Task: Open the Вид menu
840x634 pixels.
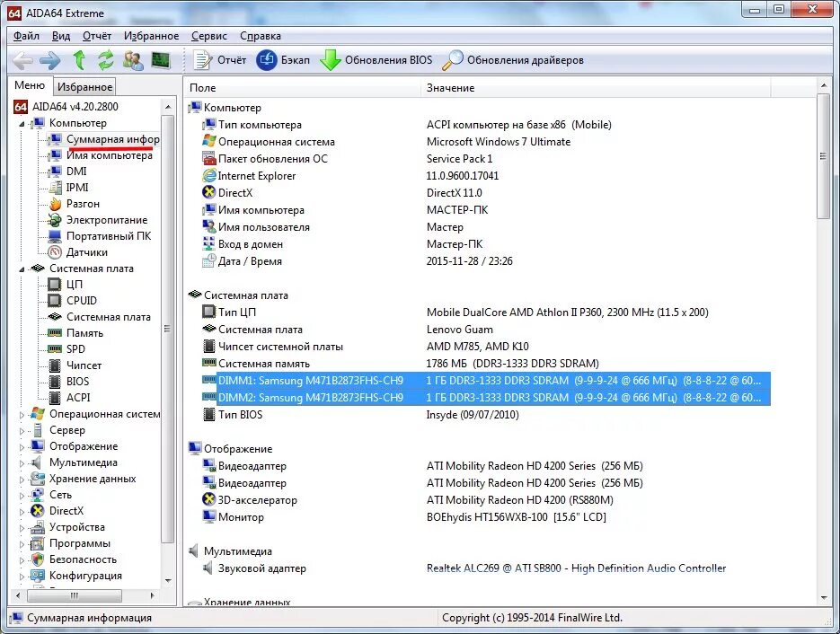Action: tap(61, 36)
